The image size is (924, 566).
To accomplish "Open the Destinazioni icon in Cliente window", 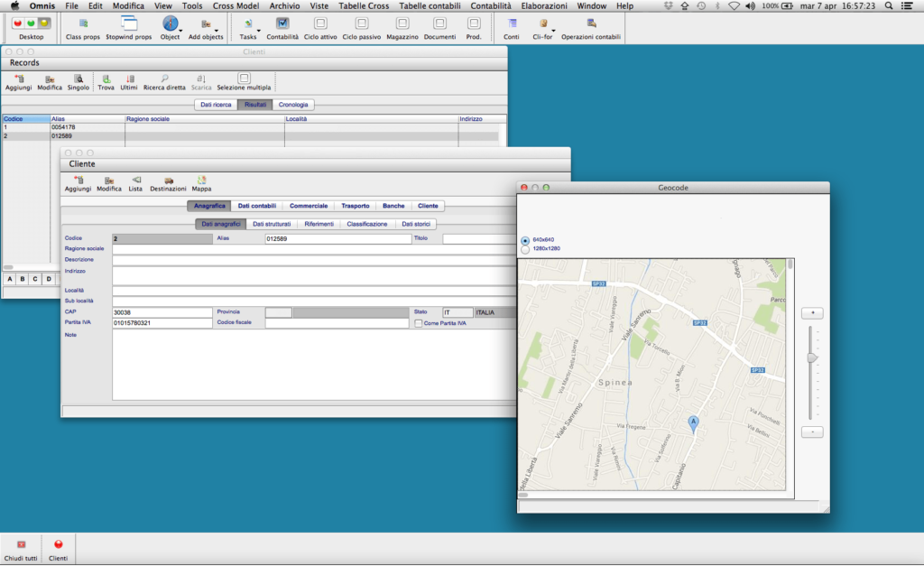I will (169, 182).
